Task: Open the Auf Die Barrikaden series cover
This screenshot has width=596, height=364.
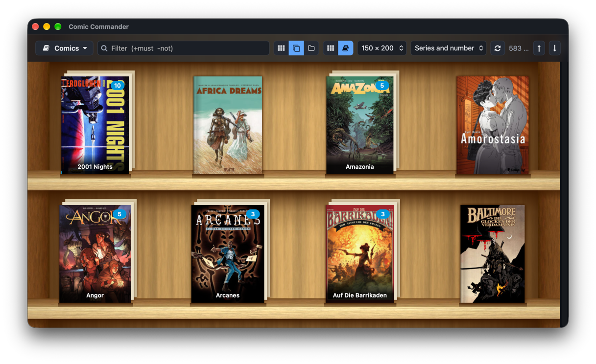Action: [x=360, y=254]
